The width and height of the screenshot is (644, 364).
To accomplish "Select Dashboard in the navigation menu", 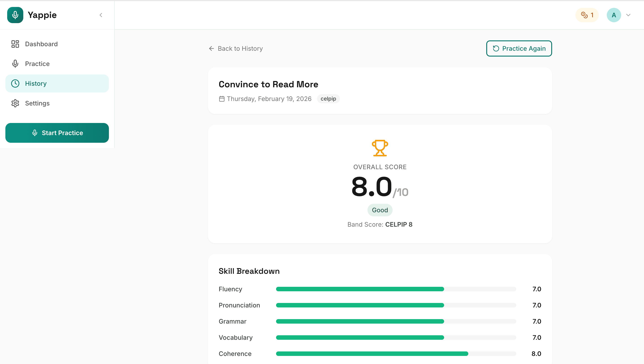I will (41, 44).
